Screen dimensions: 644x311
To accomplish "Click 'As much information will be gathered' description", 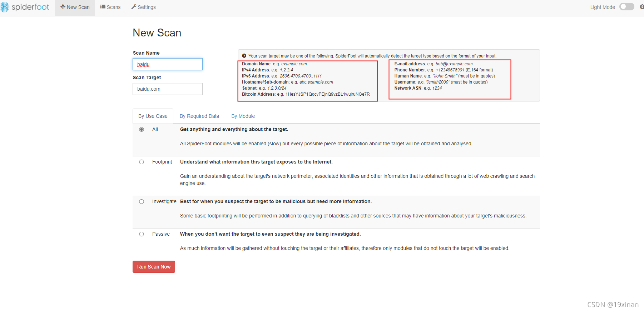I will 345,248.
